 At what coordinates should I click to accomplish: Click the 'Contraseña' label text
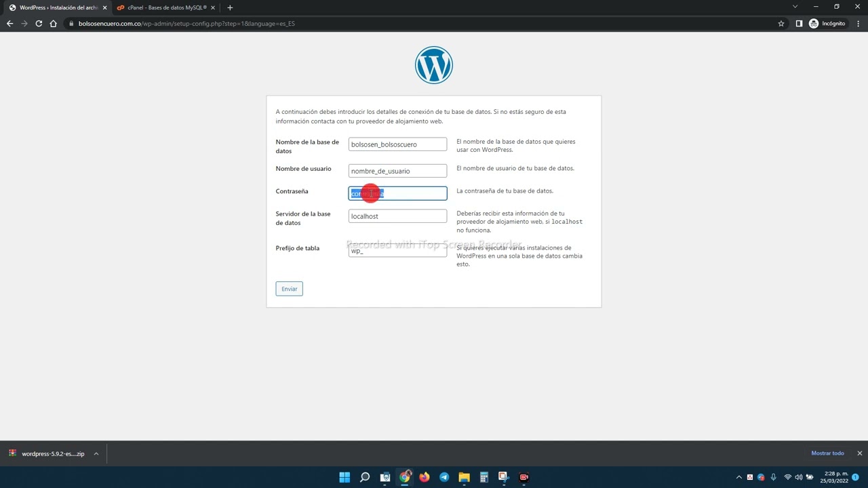(292, 191)
